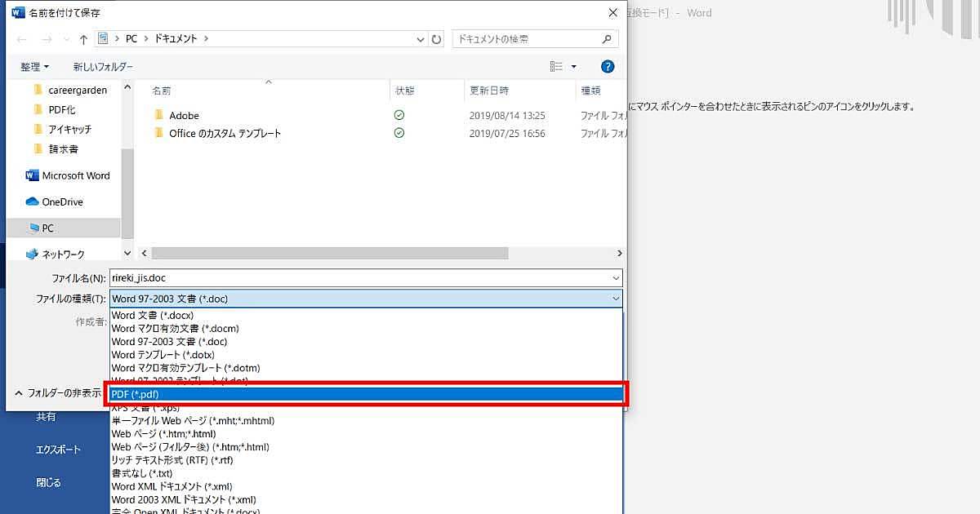Click PC breadcrumb in address bar
The image size is (980, 514).
click(x=131, y=38)
